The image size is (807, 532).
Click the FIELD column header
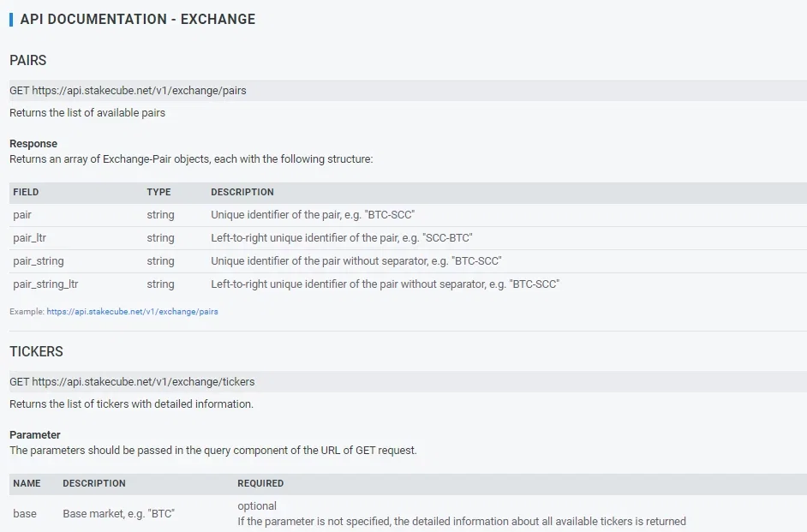coord(26,192)
